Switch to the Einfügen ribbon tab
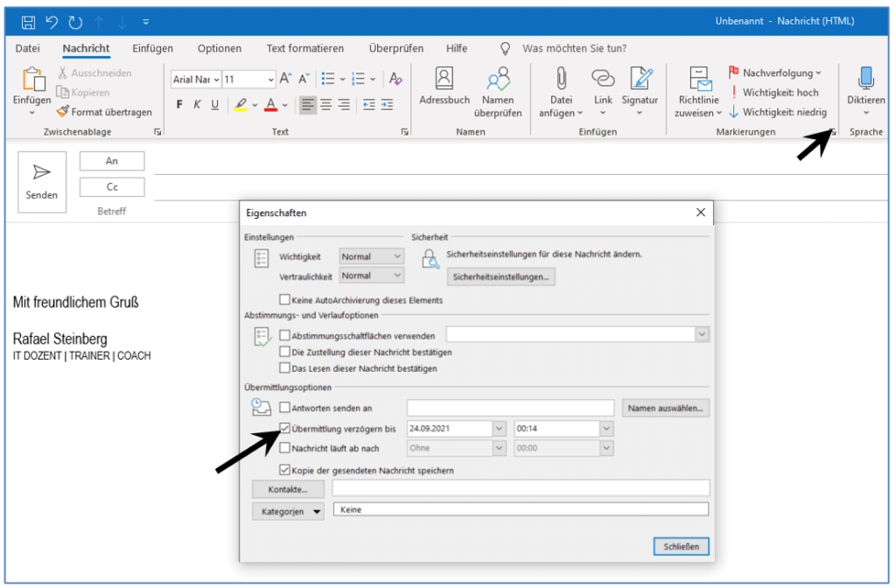The width and height of the screenshot is (896, 588). [x=152, y=49]
